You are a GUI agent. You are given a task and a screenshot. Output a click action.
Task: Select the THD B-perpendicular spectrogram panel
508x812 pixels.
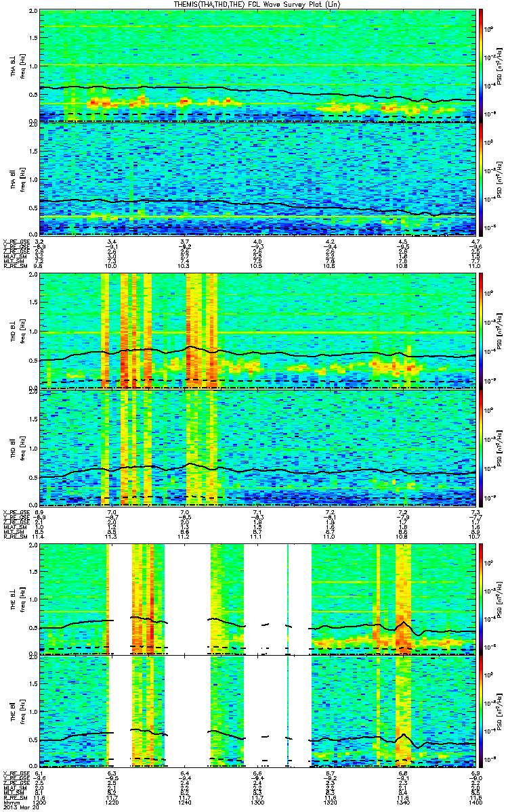tap(257, 330)
